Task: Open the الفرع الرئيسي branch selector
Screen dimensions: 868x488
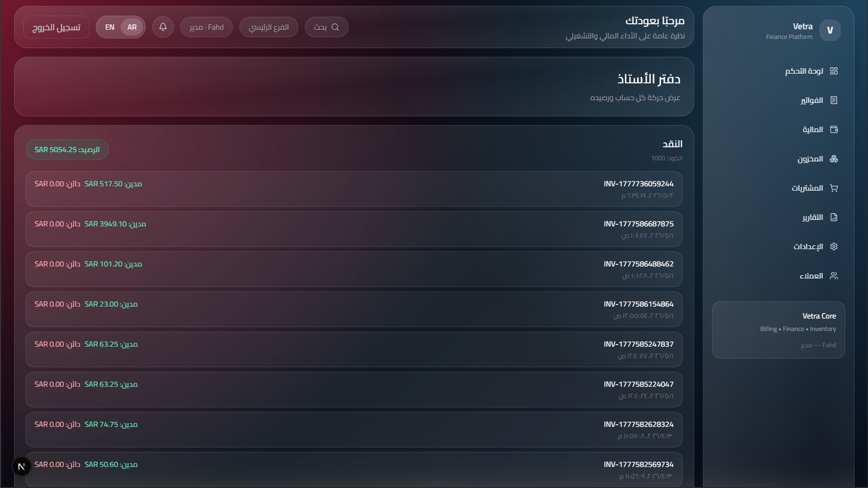Action: point(269,27)
